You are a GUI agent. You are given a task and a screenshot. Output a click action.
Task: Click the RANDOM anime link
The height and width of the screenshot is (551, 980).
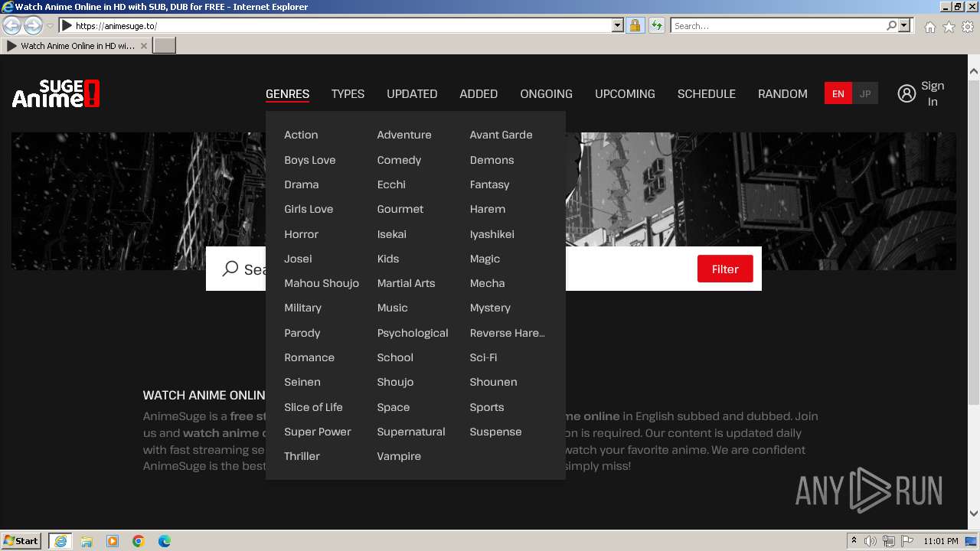click(782, 93)
